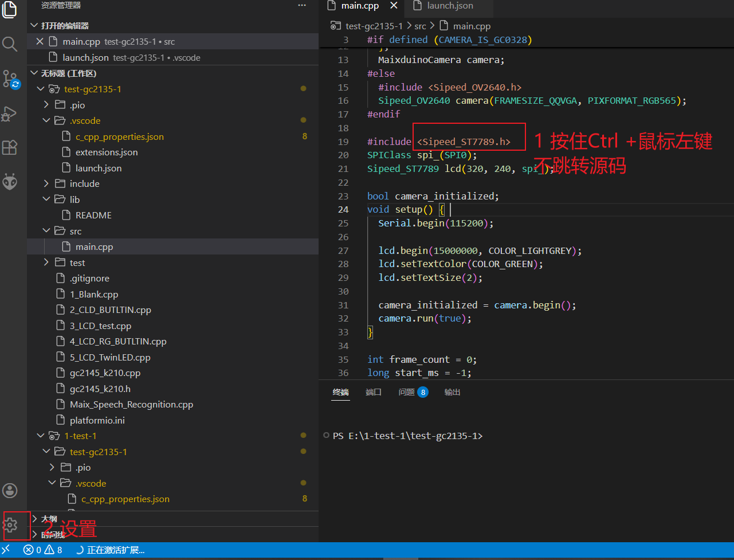Expand the test folder

coord(172,263)
